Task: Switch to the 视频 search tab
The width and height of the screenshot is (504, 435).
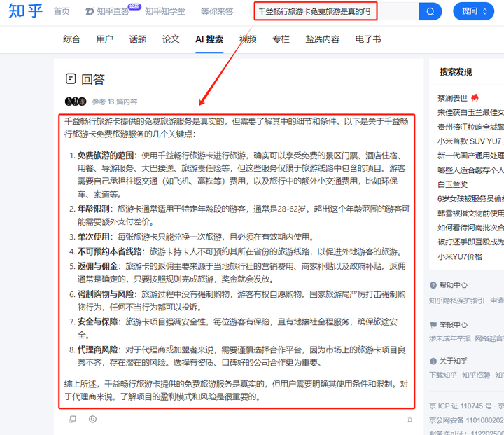Action: pyautogui.click(x=248, y=39)
